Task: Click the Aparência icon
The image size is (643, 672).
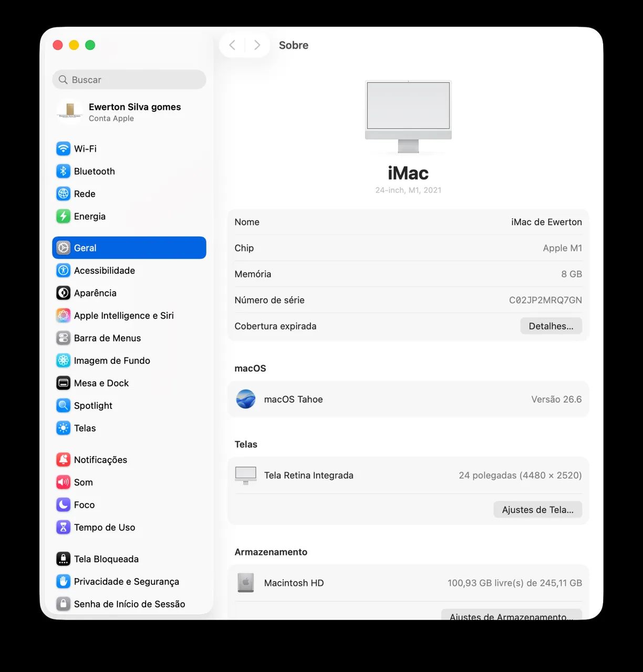Action: 63,293
